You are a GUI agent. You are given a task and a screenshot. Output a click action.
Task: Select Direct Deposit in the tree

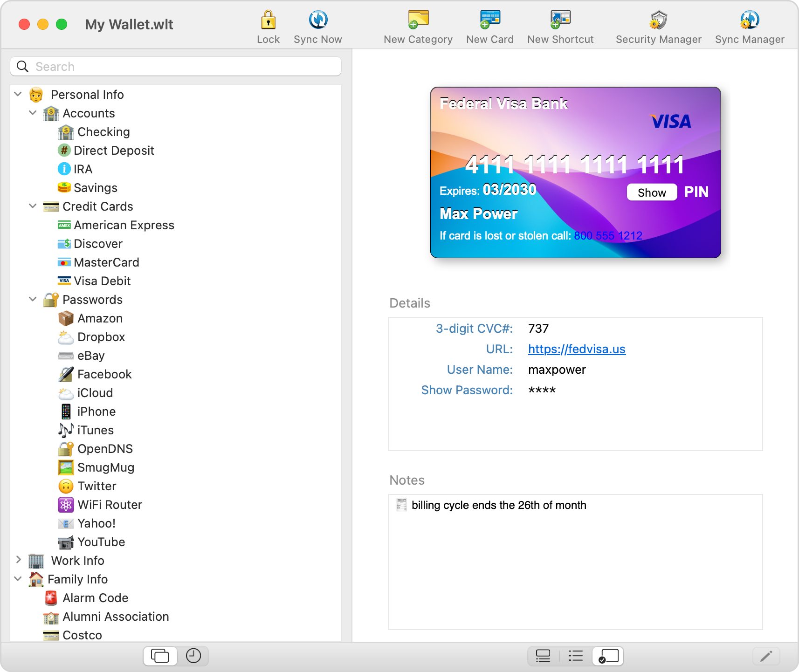pos(114,151)
